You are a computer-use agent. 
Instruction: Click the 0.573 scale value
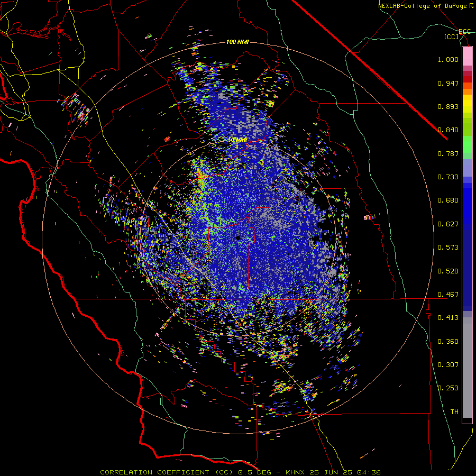click(x=448, y=248)
